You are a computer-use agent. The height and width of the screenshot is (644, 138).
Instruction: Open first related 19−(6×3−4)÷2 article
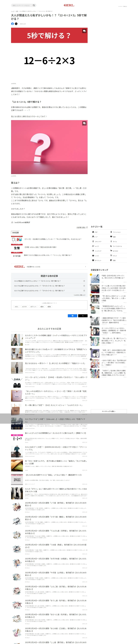[49, 286]
